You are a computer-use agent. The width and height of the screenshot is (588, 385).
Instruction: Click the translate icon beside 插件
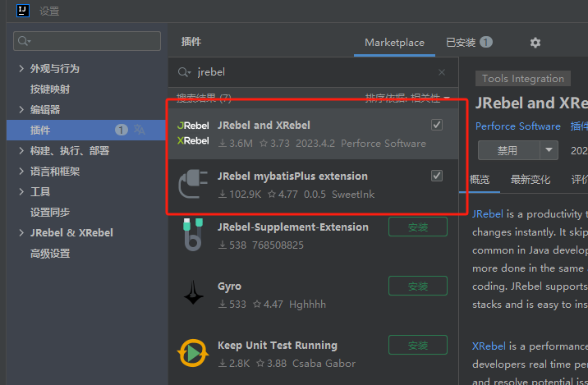tap(140, 130)
